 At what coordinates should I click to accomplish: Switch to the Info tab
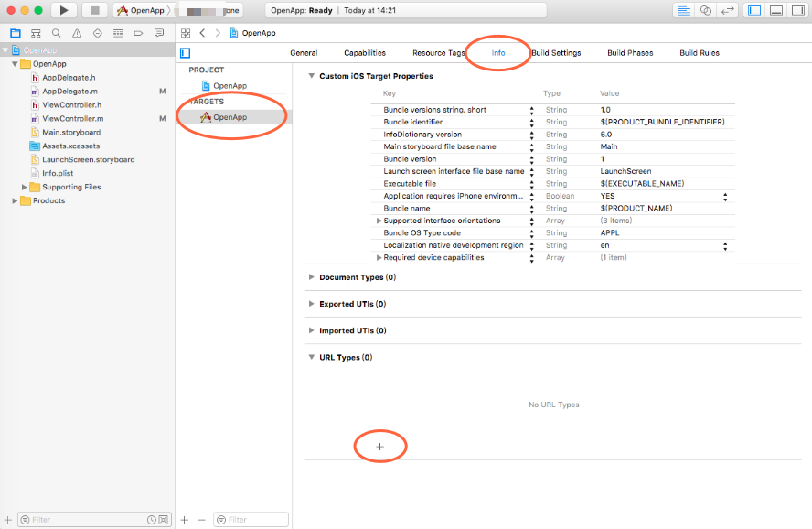coord(498,53)
